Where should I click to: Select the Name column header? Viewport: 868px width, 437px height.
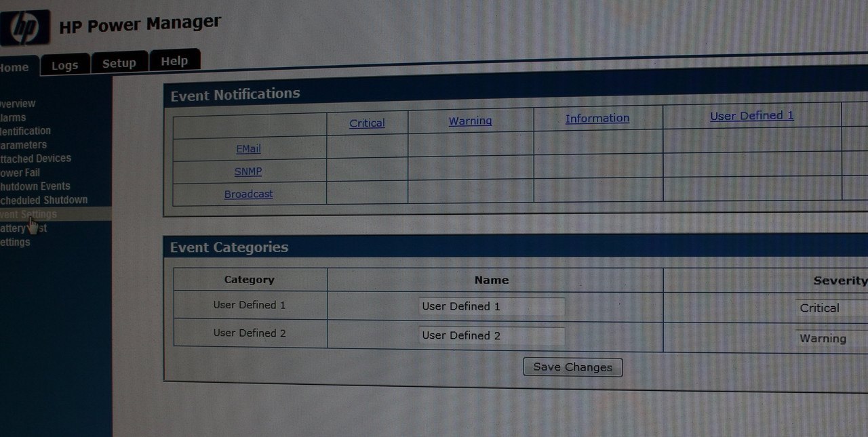[x=492, y=280]
